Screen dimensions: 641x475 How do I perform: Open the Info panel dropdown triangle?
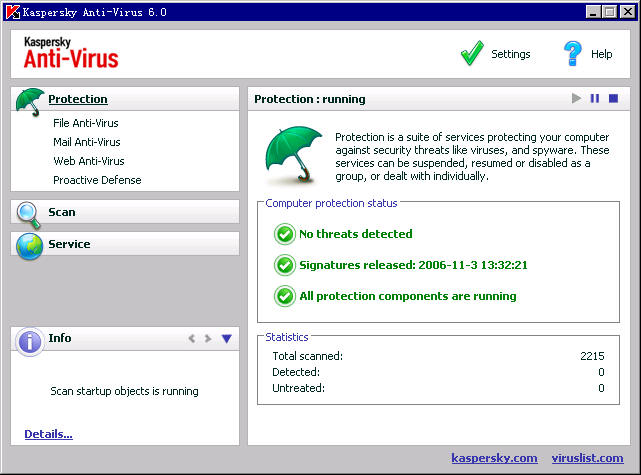(227, 339)
